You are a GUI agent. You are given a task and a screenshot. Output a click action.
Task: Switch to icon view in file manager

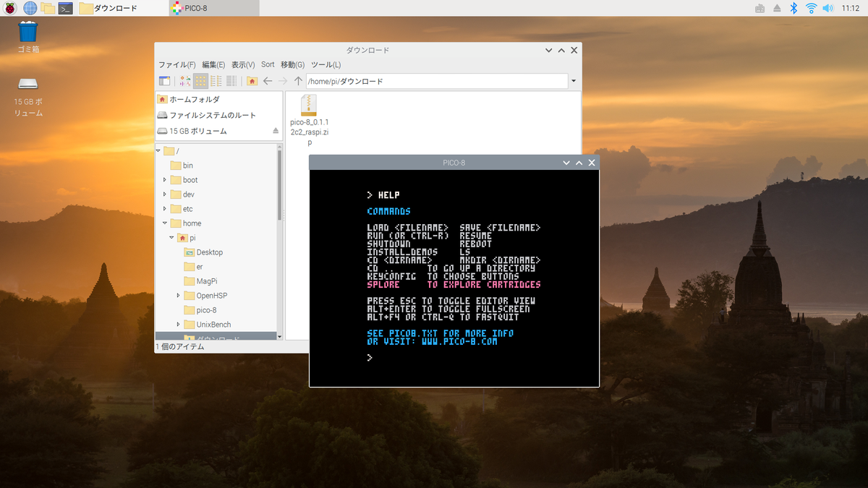pos(200,81)
